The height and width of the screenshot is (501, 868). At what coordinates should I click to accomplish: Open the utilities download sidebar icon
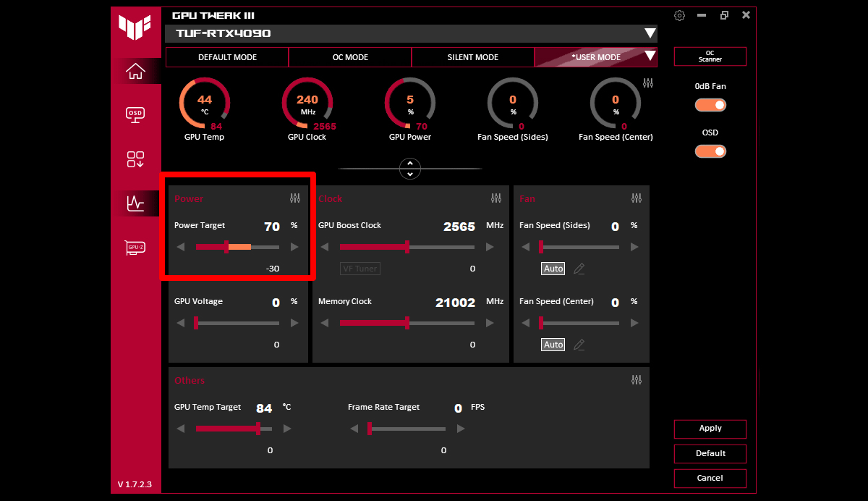click(135, 159)
